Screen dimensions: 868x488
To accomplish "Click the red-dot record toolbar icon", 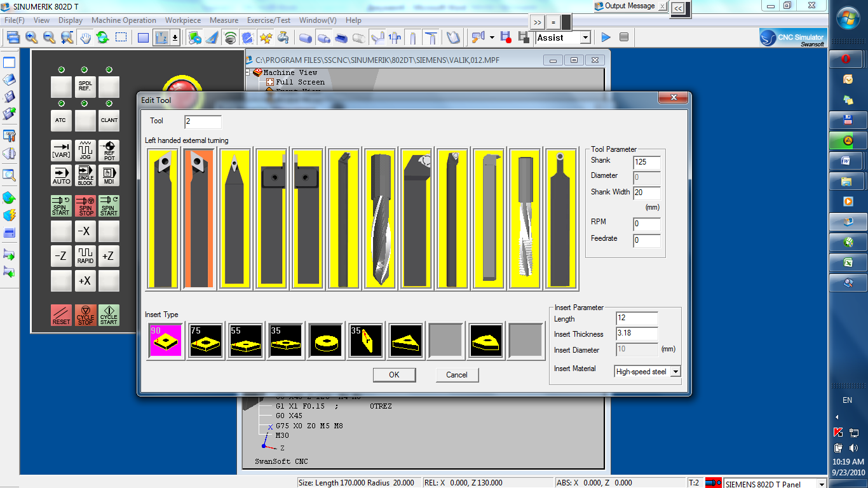I will click(x=506, y=37).
